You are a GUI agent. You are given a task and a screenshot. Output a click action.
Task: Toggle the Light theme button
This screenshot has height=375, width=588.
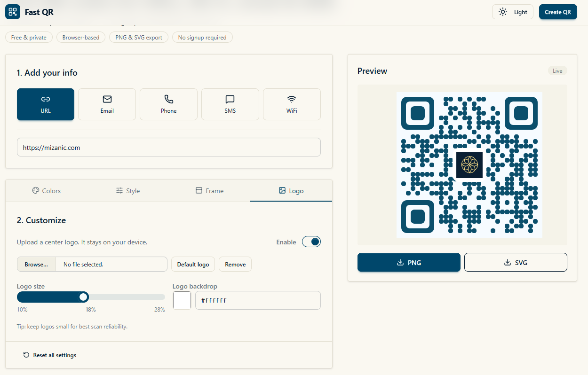(513, 12)
